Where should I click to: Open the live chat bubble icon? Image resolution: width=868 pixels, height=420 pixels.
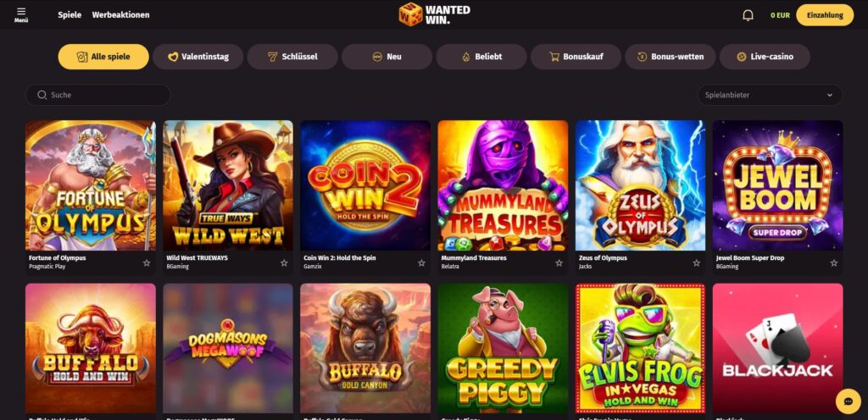848,401
